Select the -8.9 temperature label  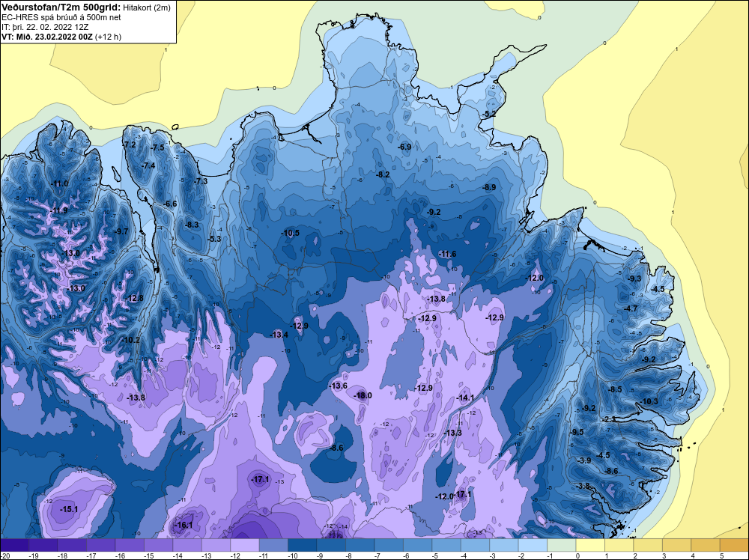(489, 188)
